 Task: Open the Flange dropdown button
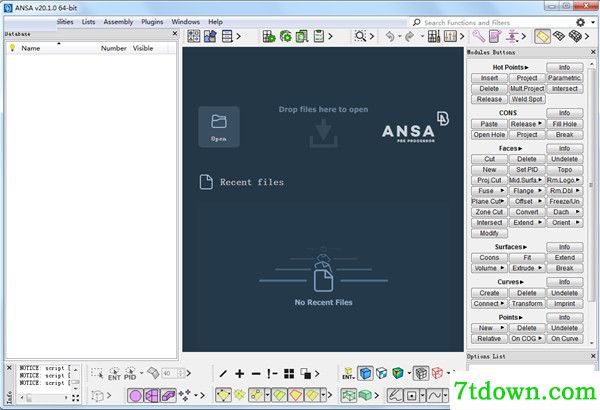click(527, 191)
